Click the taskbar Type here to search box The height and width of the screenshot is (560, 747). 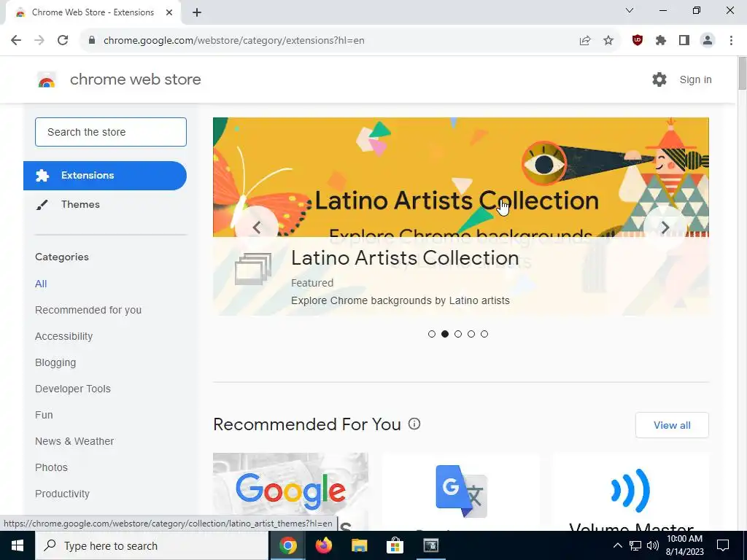click(152, 545)
